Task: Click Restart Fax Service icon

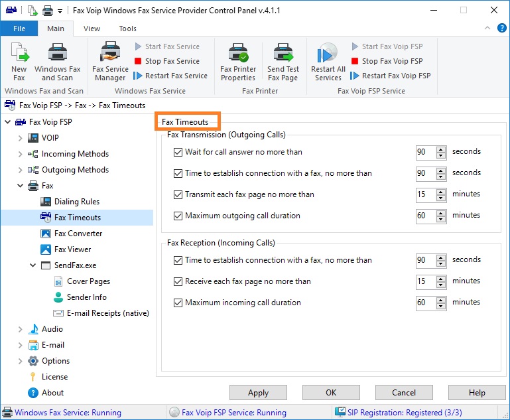Action: coord(137,76)
